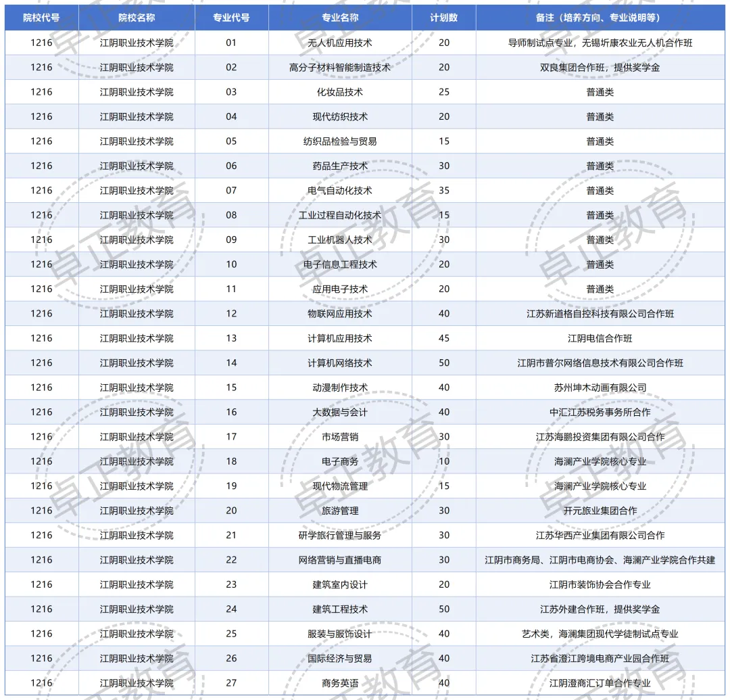Click the 旅游管理 major name
This screenshot has width=730, height=700.
[340, 511]
